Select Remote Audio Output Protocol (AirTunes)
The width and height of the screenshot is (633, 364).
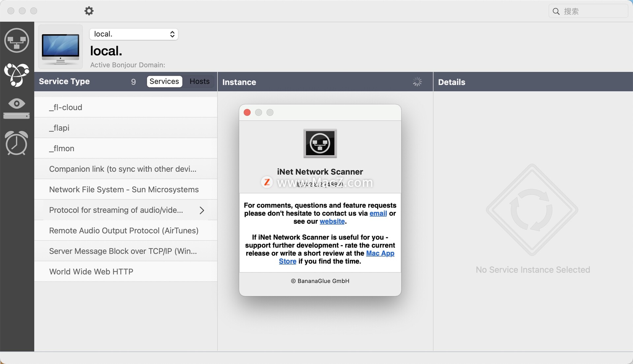[126, 231]
